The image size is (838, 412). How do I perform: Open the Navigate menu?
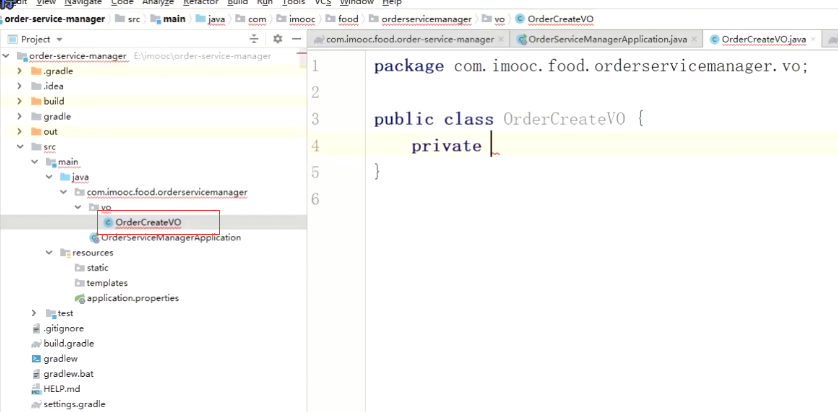tap(82, 3)
